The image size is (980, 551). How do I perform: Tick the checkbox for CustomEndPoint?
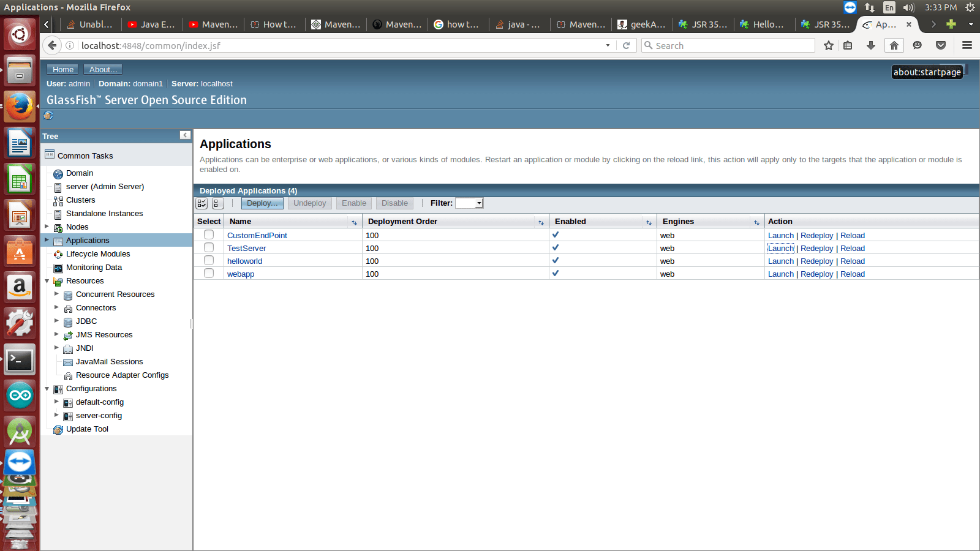coord(209,235)
